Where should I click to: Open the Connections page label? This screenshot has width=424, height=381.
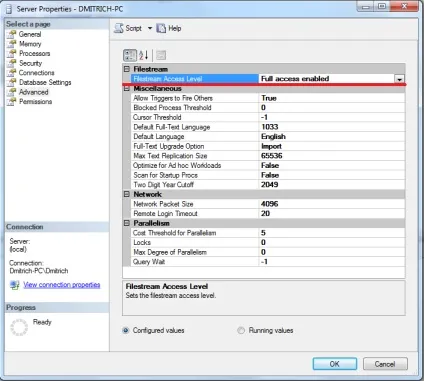pos(37,73)
